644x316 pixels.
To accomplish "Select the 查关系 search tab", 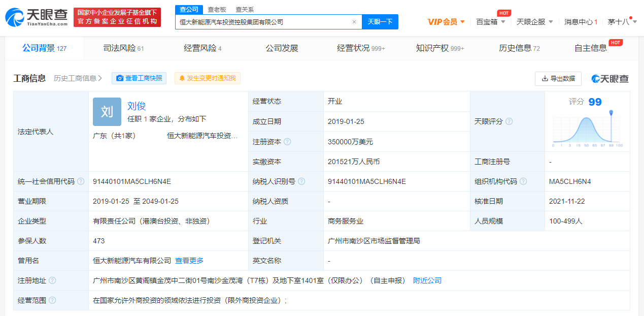I will tap(245, 10).
